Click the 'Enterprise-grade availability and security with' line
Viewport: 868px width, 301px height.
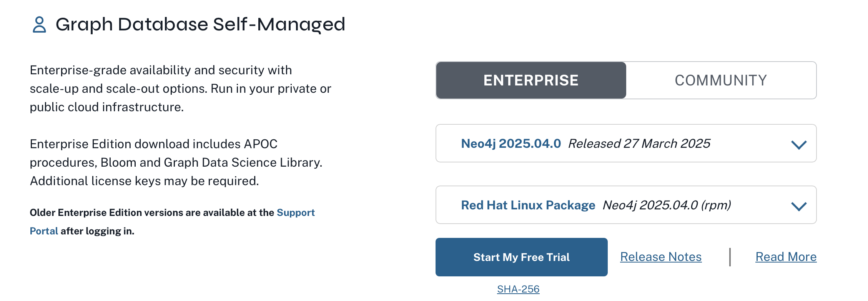[x=161, y=70]
